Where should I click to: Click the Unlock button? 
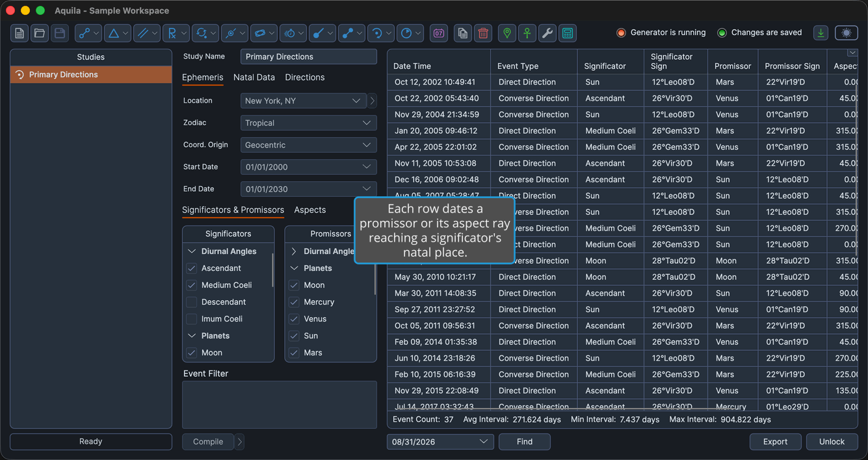(x=832, y=442)
